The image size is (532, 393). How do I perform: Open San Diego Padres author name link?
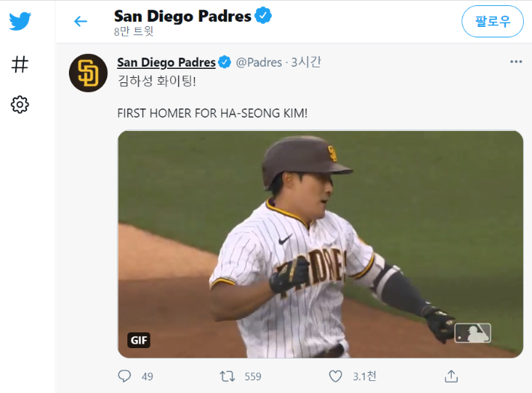(x=166, y=62)
